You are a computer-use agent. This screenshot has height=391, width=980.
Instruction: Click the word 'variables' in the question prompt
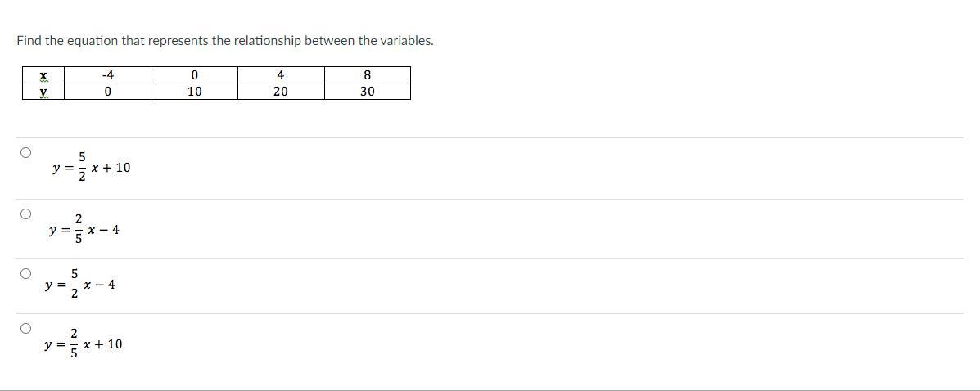pyautogui.click(x=405, y=41)
